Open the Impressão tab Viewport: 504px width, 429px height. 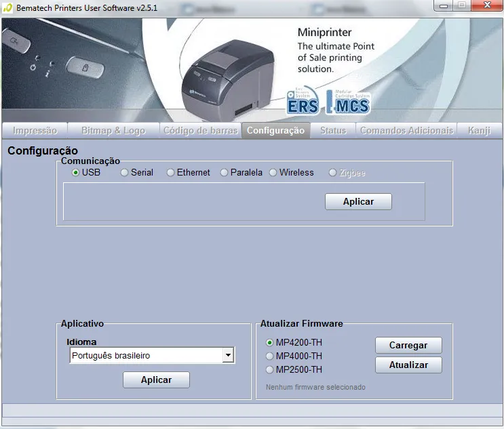pos(35,130)
